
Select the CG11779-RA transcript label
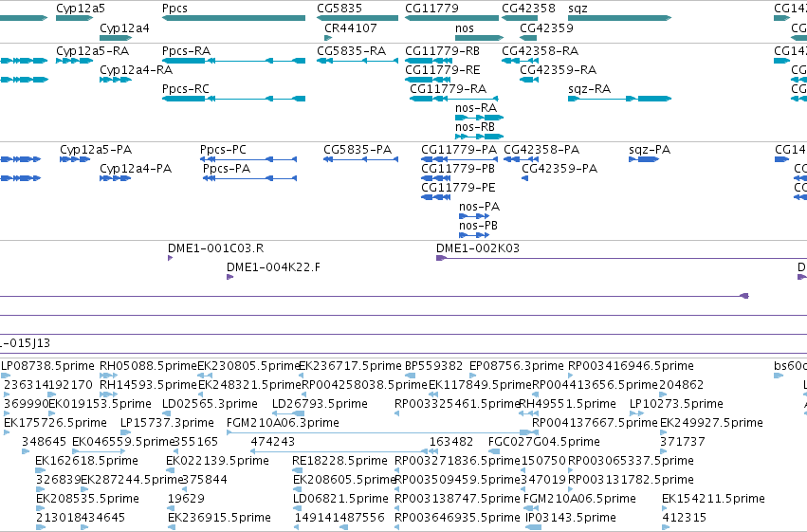(x=449, y=89)
